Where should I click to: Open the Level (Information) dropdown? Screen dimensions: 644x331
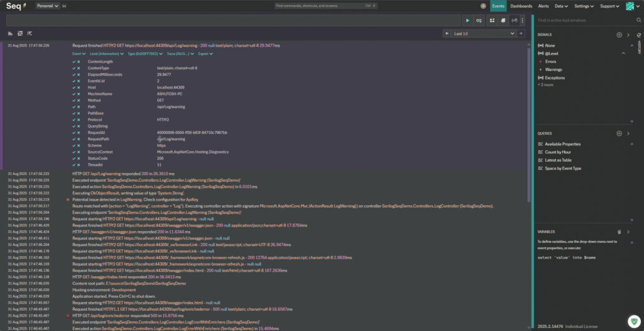(x=103, y=54)
